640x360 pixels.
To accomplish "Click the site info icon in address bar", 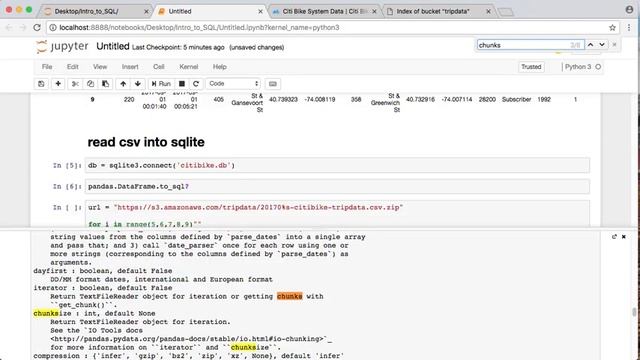I will click(x=52, y=28).
